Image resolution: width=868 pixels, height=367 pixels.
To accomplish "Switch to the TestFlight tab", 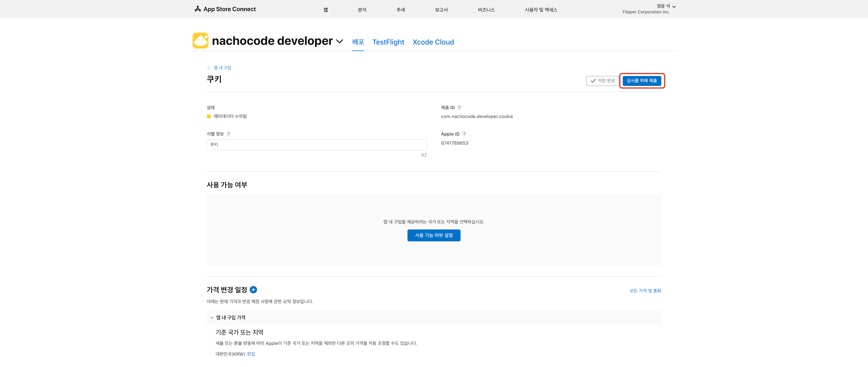I will point(388,42).
